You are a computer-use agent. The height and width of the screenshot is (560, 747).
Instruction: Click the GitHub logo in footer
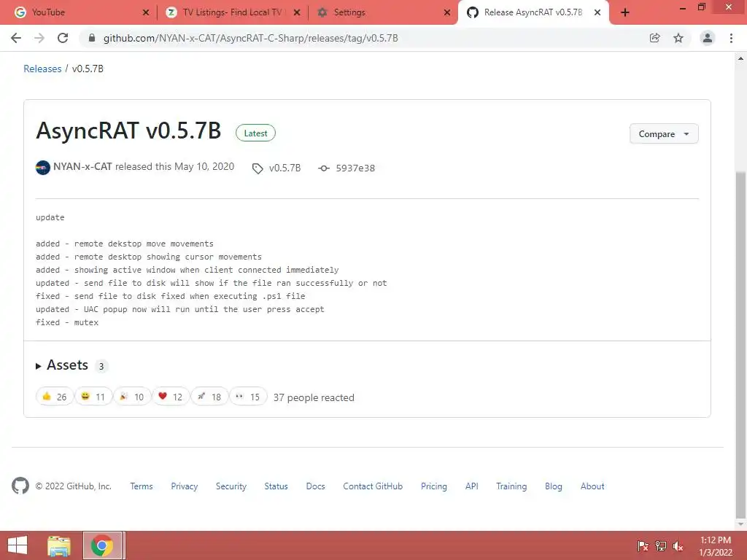(20, 486)
